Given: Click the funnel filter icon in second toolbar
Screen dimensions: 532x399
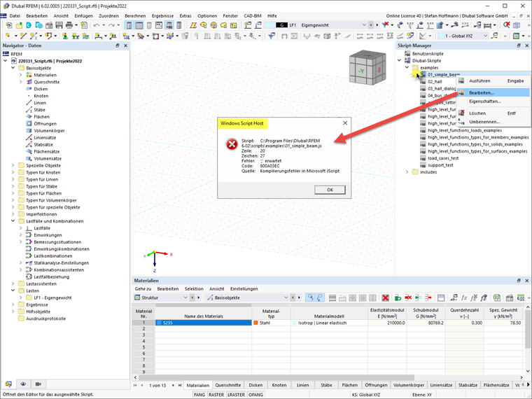Looking at the screenshot, I should (272, 36).
